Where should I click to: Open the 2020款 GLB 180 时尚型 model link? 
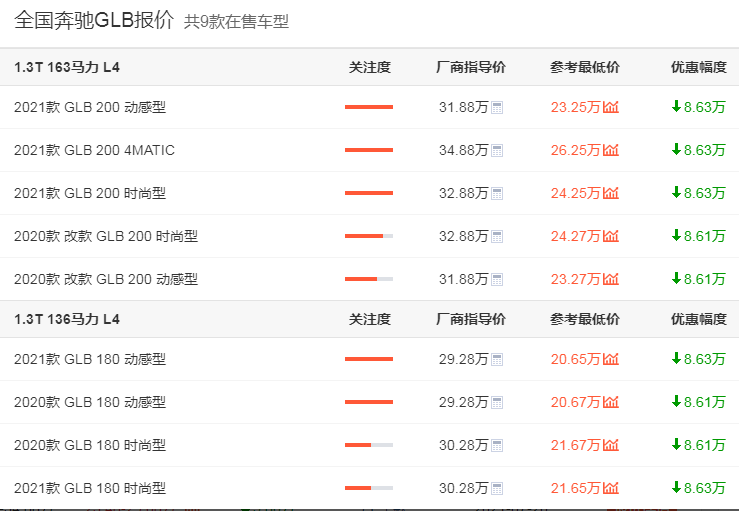click(x=90, y=445)
